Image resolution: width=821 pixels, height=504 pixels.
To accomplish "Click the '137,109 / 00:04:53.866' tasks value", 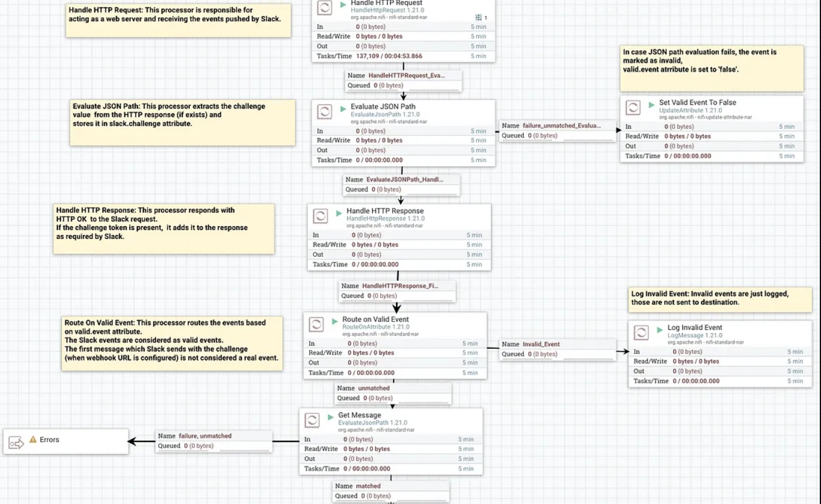I will pos(389,56).
